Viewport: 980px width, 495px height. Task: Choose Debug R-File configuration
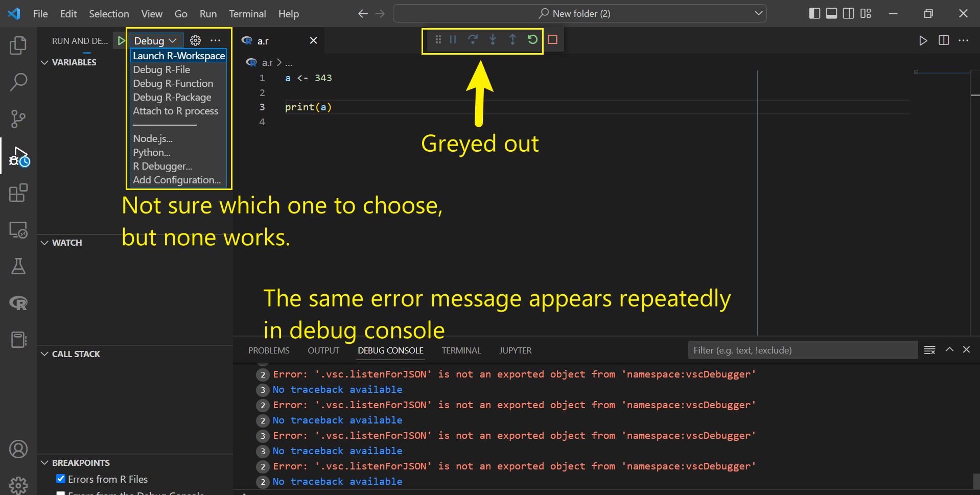point(179,69)
